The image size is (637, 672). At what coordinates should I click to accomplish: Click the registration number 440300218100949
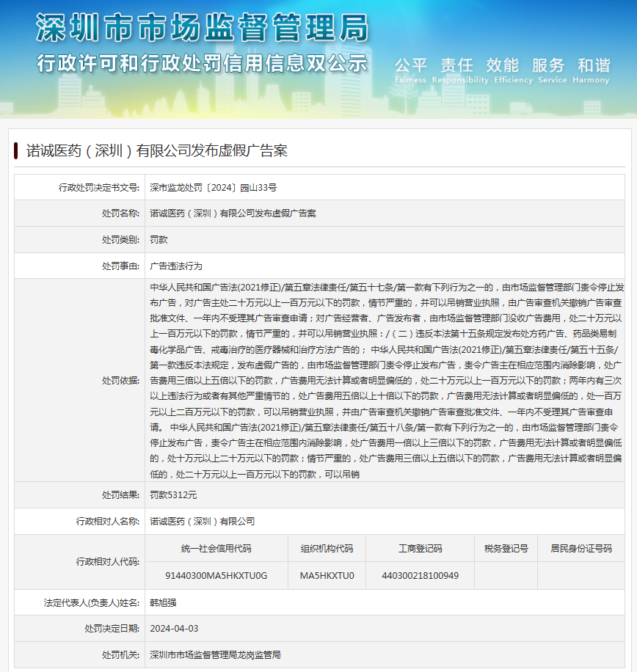[x=420, y=576]
